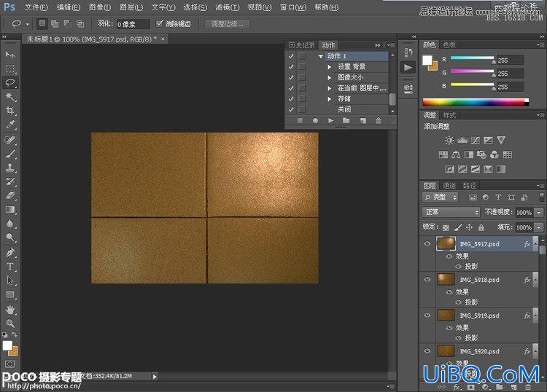Image resolution: width=547 pixels, height=392 pixels.
Task: Select the Brush tool
Action: tap(10, 154)
